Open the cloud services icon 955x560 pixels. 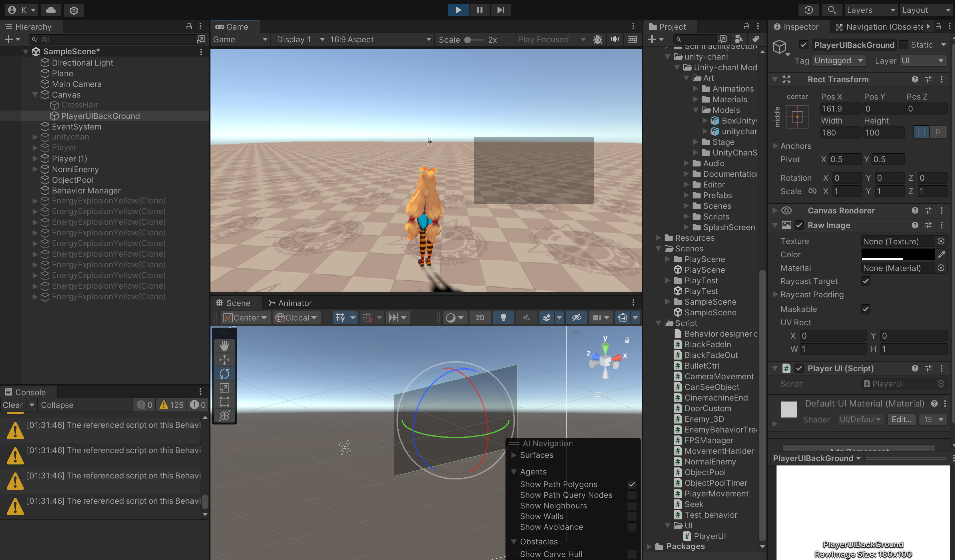51,10
